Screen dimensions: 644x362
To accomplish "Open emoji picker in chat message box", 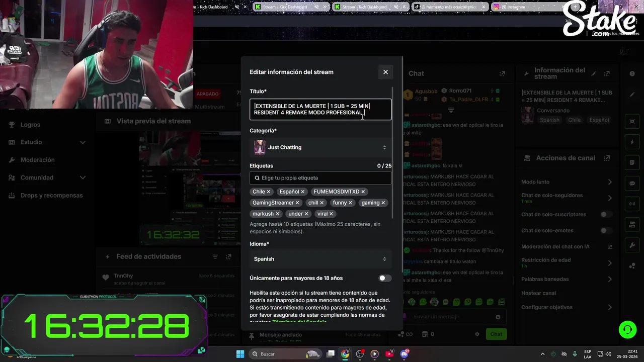I will [498, 317].
